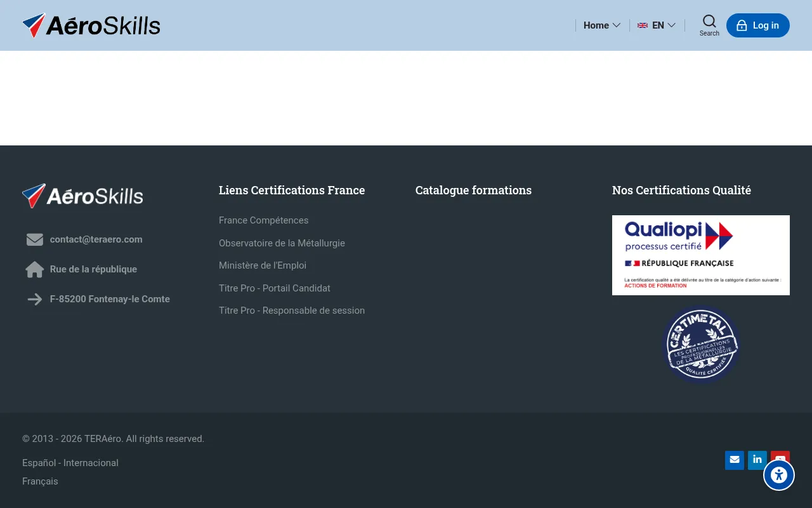Viewport: 812px width, 508px height.
Task: Click the Catalogue formations heading
Action: coord(474,190)
